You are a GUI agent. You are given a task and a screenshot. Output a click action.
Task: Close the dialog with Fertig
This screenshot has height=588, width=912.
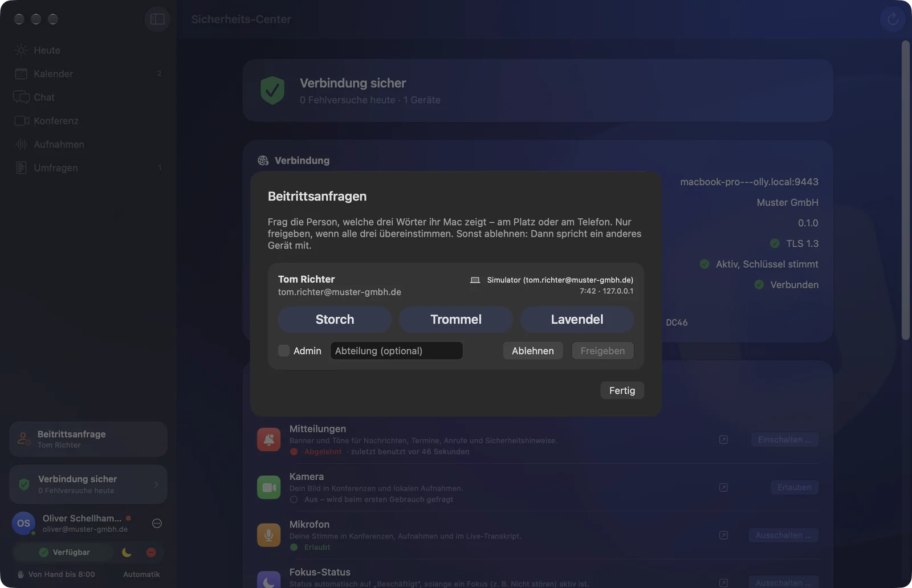coord(622,391)
